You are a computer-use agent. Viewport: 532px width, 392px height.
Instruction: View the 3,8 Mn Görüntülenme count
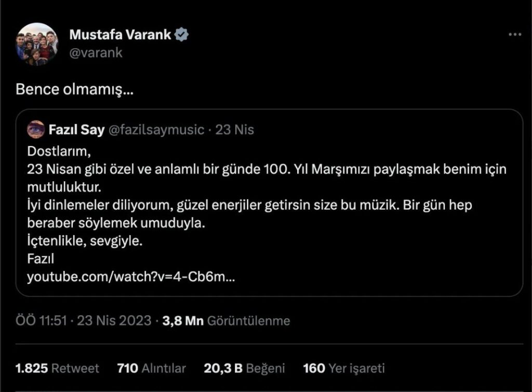pos(226,320)
